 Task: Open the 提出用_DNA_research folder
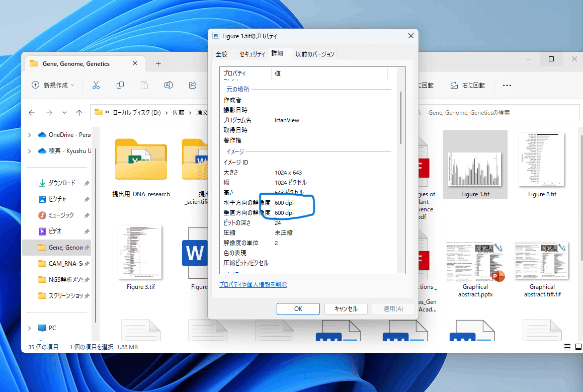click(x=141, y=168)
